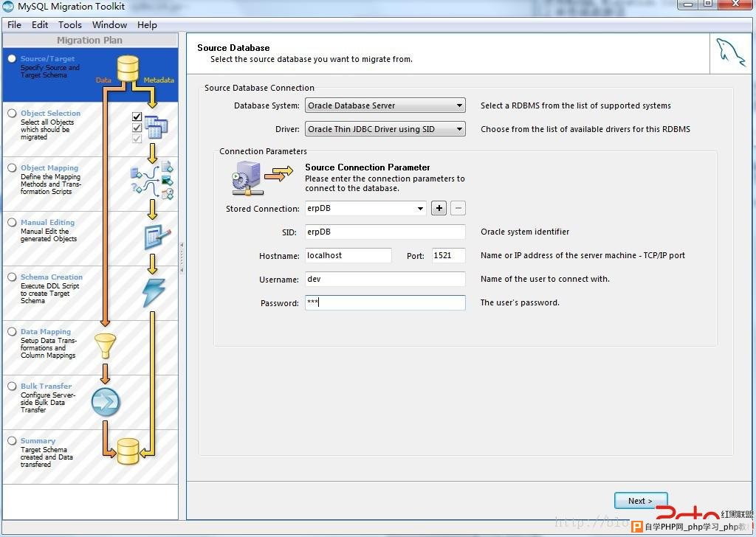
Task: Click the sidebar splitter collapse handle
Action: coord(182,257)
